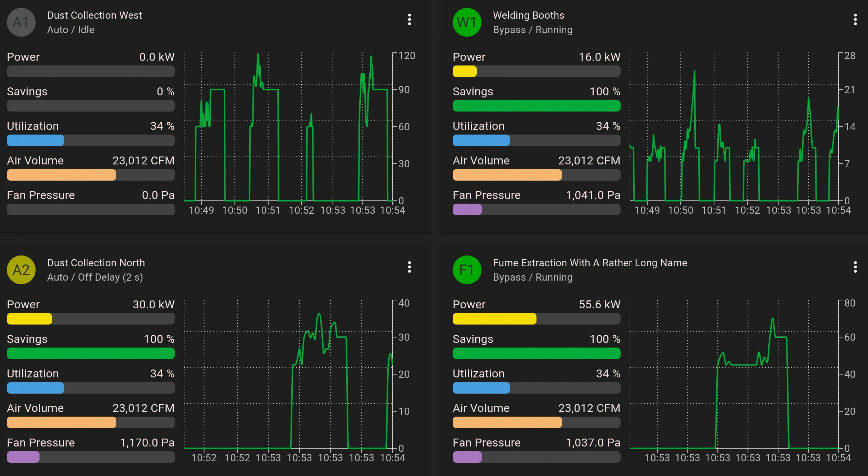Toggle the Auto / Idle mode on Dust Collection West
This screenshot has width=868, height=476.
coord(71,30)
